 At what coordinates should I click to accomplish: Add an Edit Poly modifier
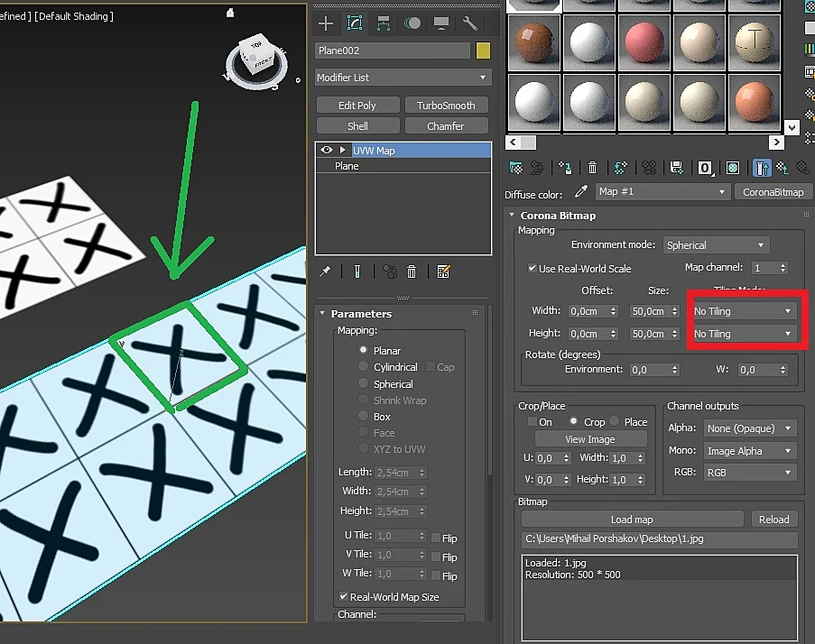tap(357, 106)
